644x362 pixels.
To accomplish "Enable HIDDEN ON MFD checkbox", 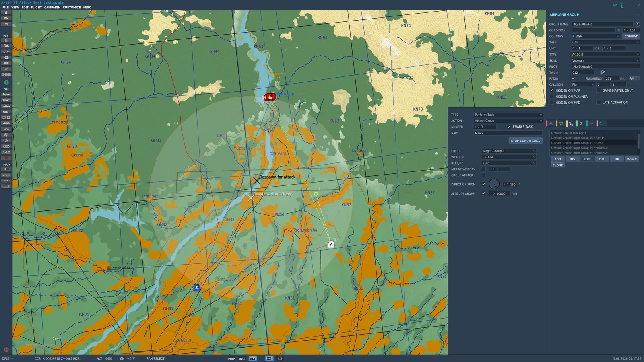I will point(552,103).
